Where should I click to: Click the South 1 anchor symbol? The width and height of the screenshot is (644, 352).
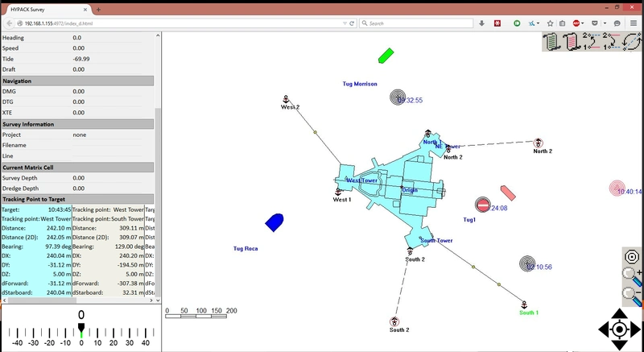tap(524, 304)
